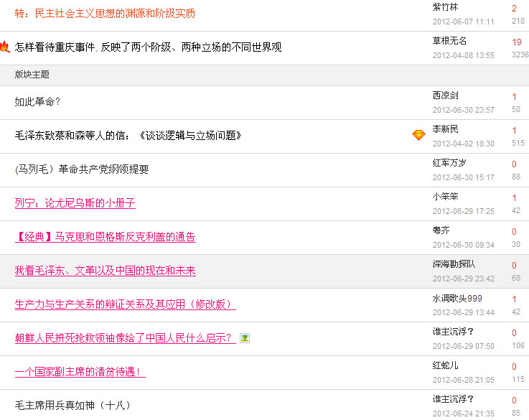The width and height of the screenshot is (529, 420).
Task: Click reply count 19 for 重庆事件 thread
Action: pos(516,42)
